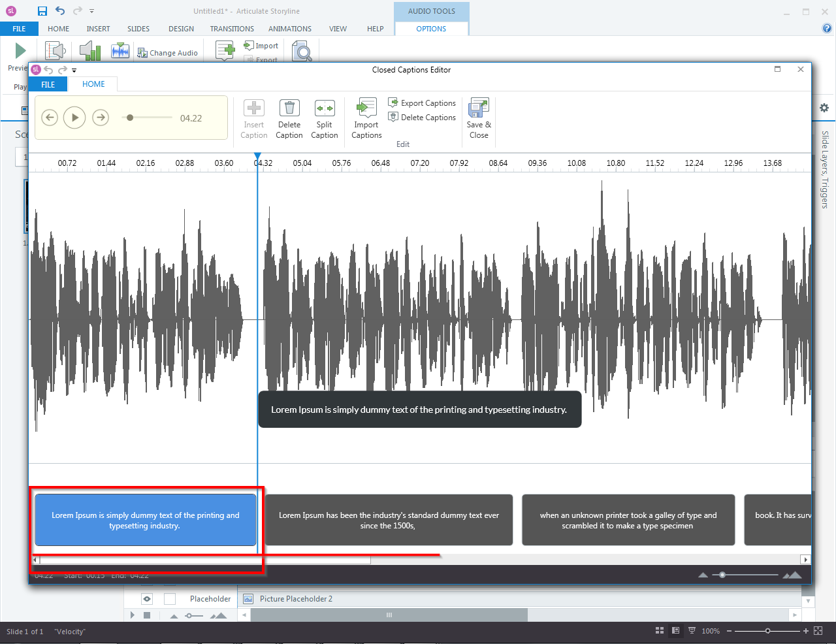Click the blue playhead marker at 04.32
Screen dimensions: 836x644
pos(257,157)
